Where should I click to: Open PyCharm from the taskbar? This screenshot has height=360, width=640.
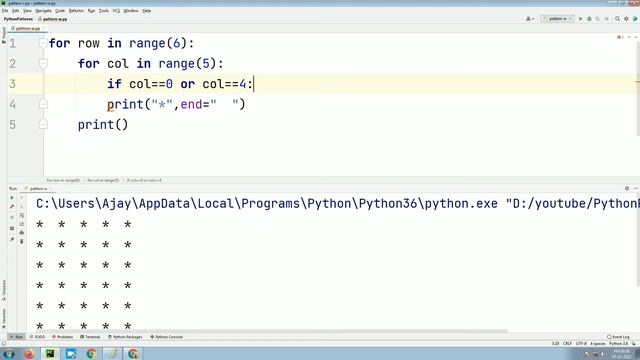pos(50,353)
